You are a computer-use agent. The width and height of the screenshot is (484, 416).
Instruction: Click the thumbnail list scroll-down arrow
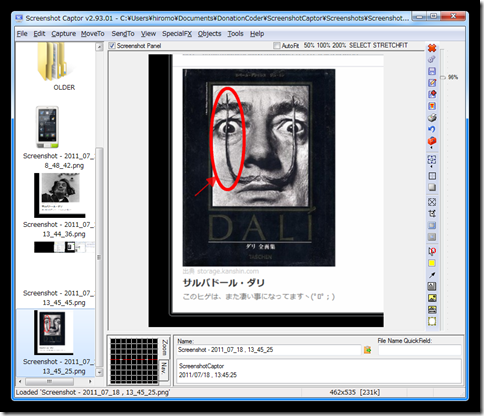pyautogui.click(x=99, y=372)
